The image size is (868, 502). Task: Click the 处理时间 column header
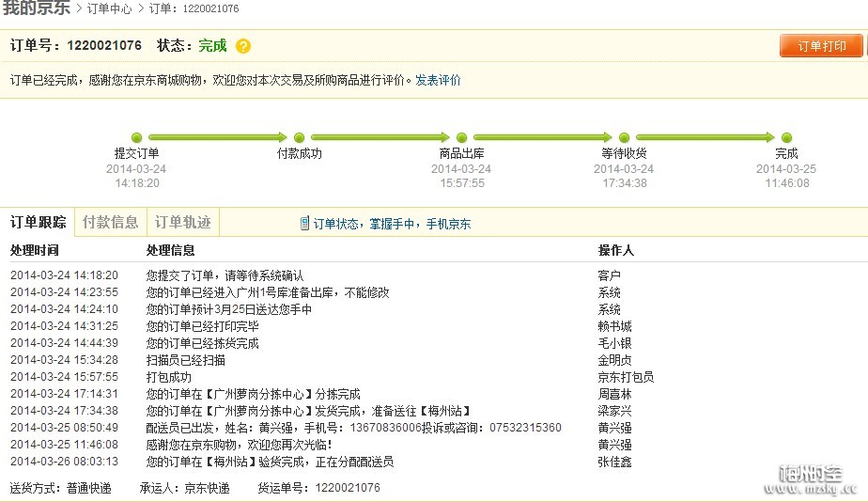tap(34, 251)
